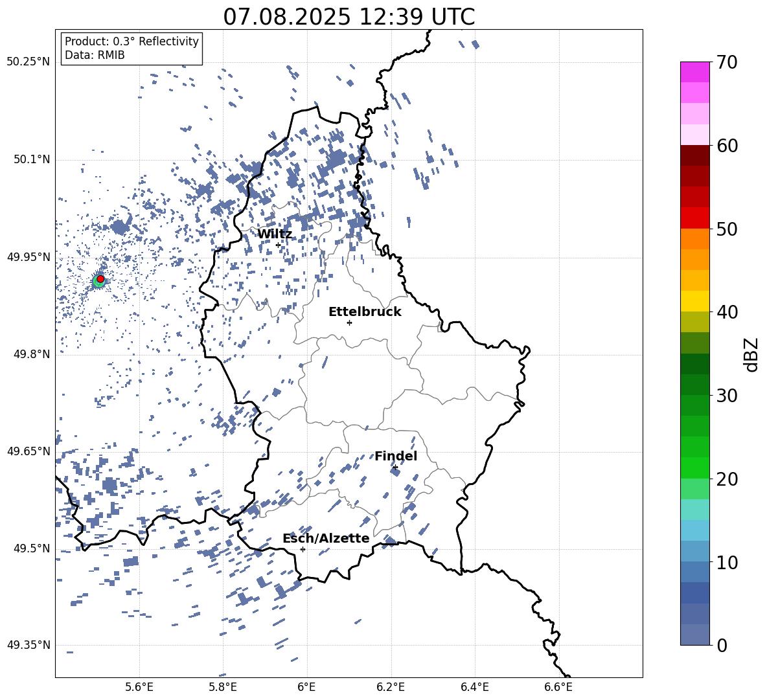The image size is (767, 700).
Task: Click the colorbar tick label 30
Action: [x=727, y=396]
